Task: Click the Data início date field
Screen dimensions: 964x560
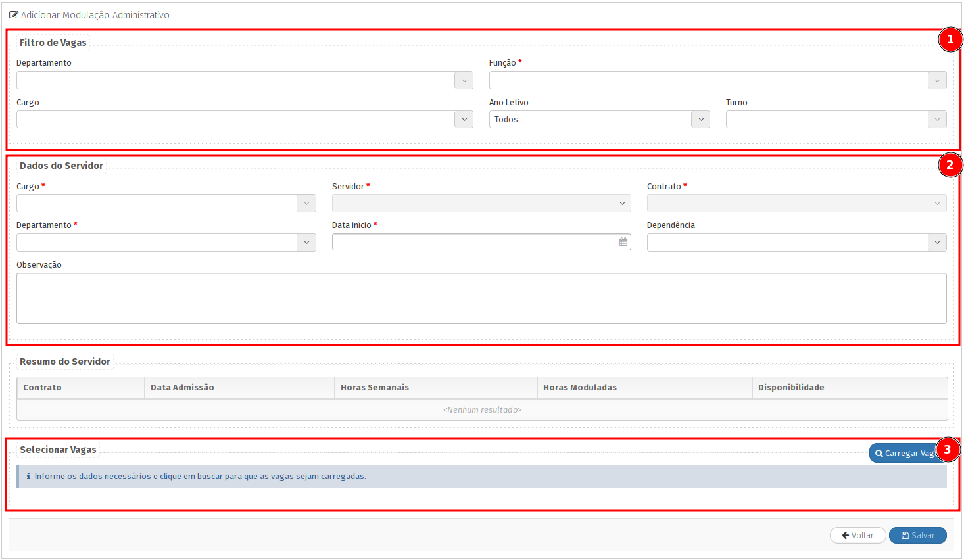Action: (x=473, y=242)
